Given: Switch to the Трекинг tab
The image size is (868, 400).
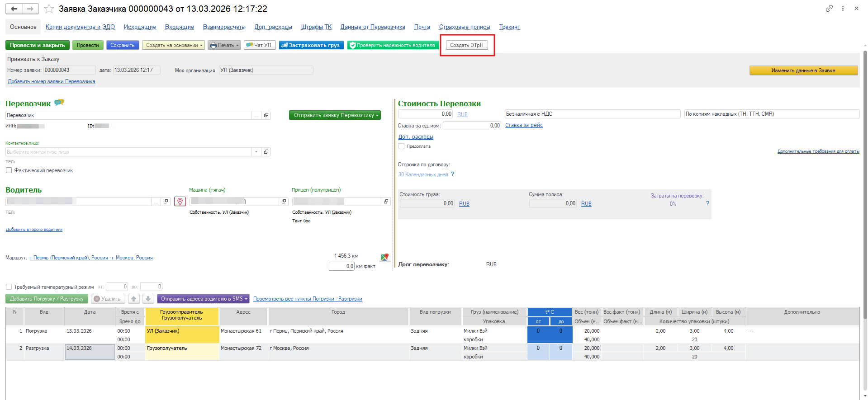Looking at the screenshot, I should tap(510, 27).
